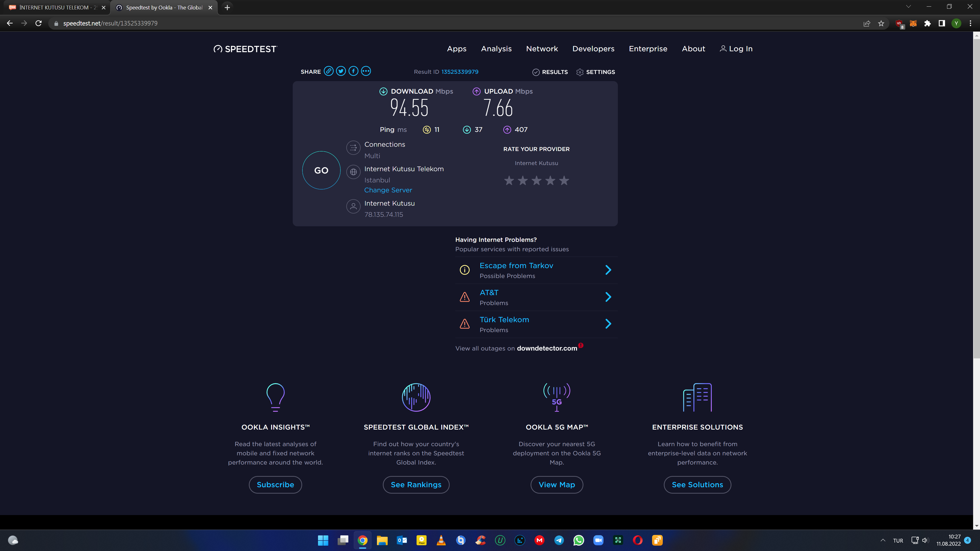This screenshot has width=980, height=551.
Task: Expand Türk Telekom problems chevron
Action: click(x=608, y=324)
